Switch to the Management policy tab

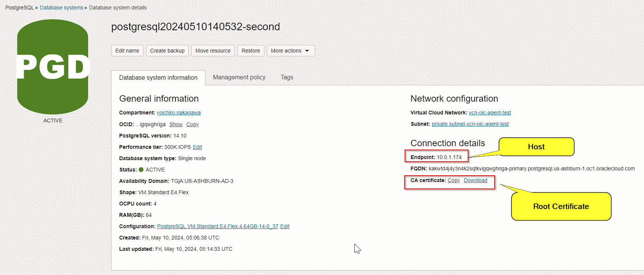(x=239, y=77)
